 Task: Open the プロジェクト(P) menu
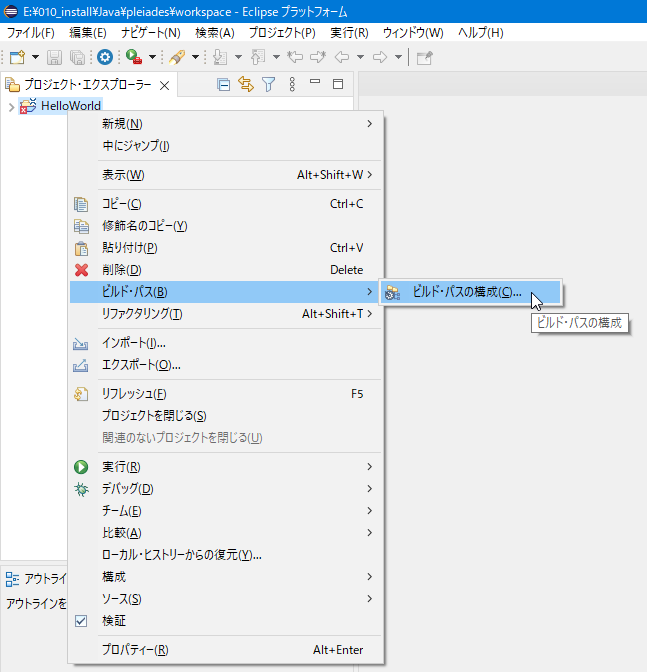pos(282,33)
